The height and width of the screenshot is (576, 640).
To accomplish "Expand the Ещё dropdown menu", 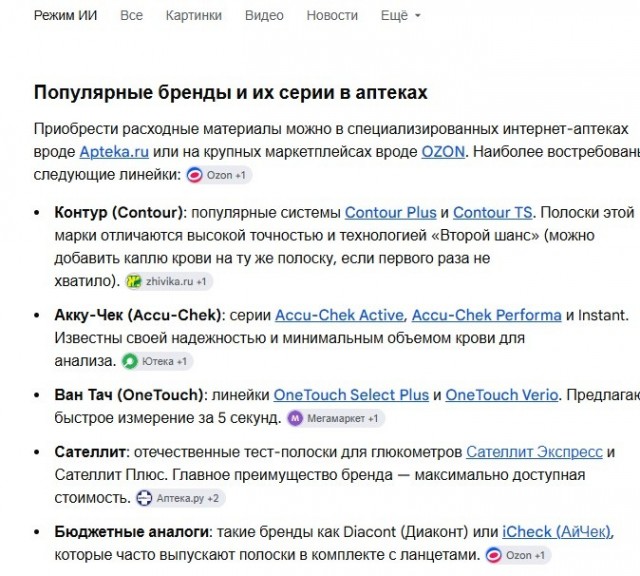I will coord(400,16).
